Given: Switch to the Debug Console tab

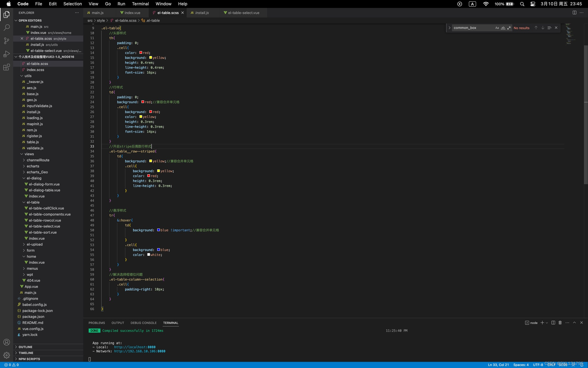Looking at the screenshot, I should [x=144, y=323].
